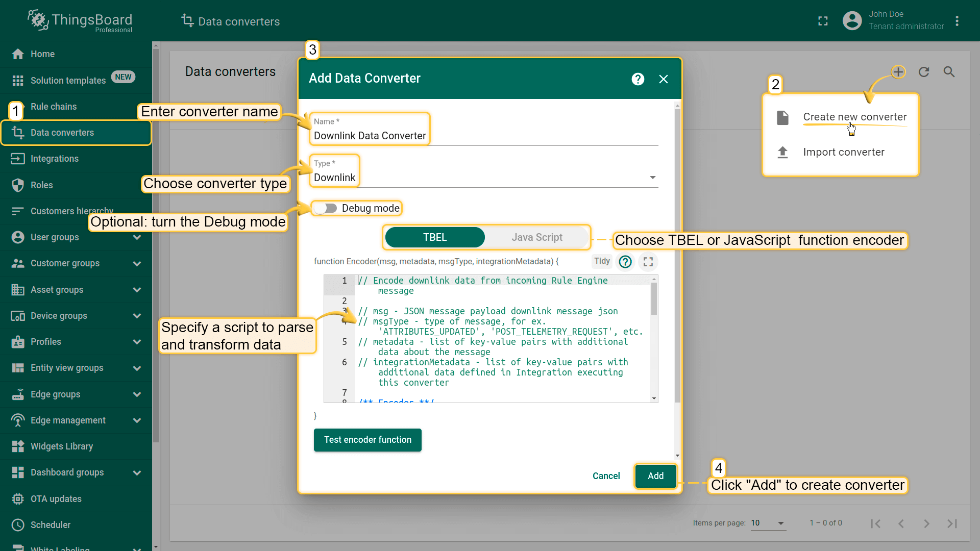Image resolution: width=980 pixels, height=551 pixels.
Task: Click the Import converter icon
Action: tap(783, 152)
